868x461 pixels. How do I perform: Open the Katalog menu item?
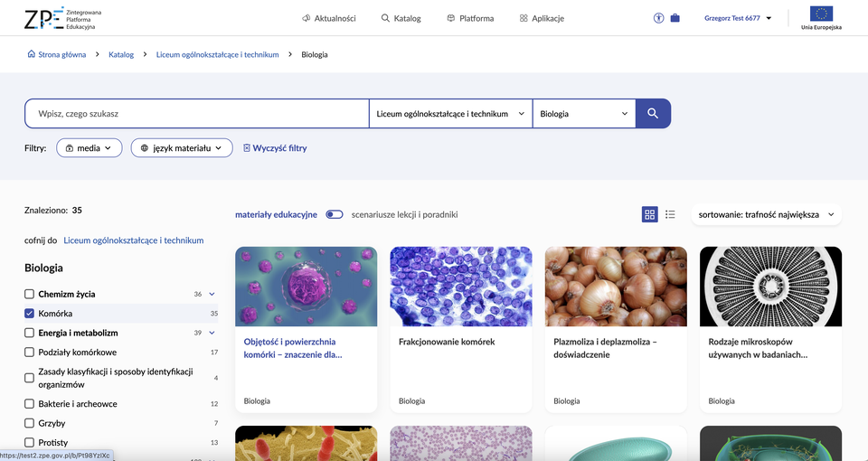point(401,18)
